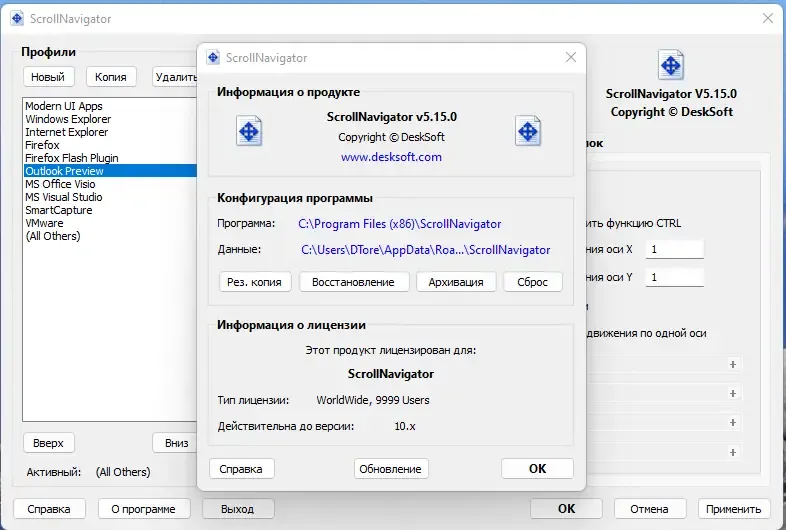
Task: Click the ScrollNavigator logo above V5.15.0 text
Action: tap(671, 65)
